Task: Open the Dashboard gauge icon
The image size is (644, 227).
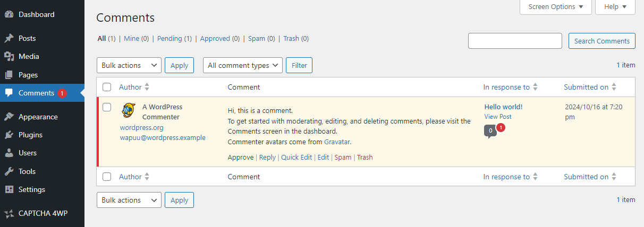Action: 9,14
